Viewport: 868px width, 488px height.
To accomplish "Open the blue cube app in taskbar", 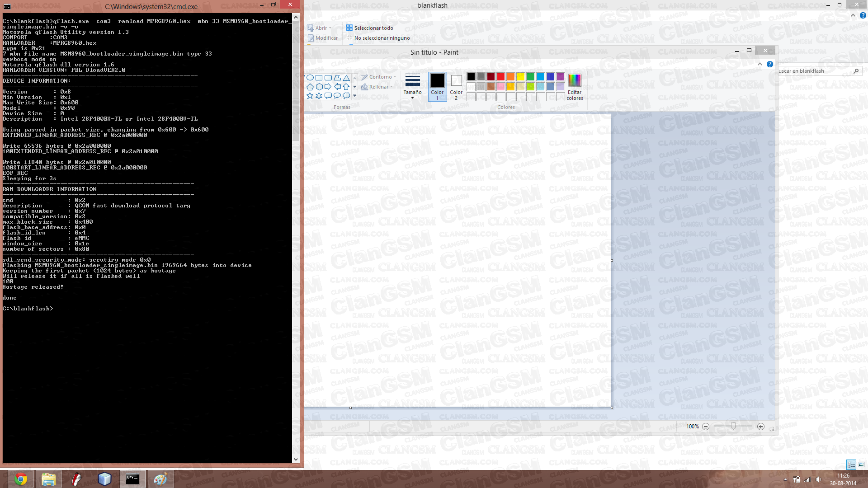I will (x=104, y=479).
